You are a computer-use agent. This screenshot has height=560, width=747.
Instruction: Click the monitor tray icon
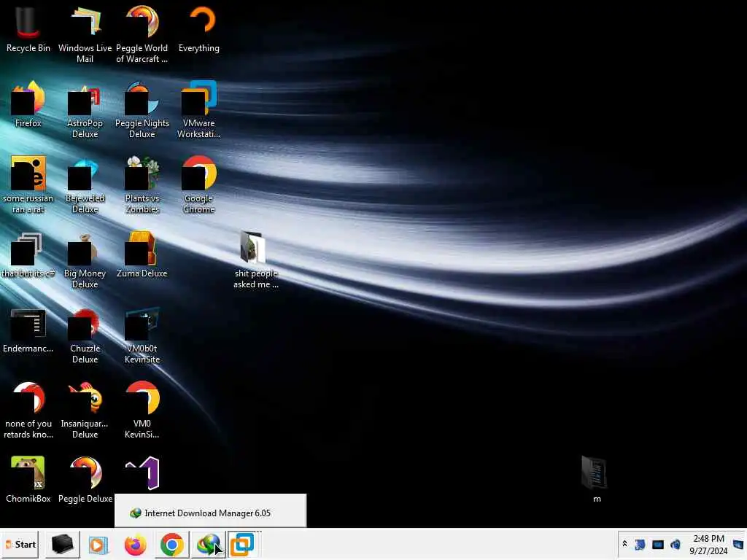[x=658, y=544]
